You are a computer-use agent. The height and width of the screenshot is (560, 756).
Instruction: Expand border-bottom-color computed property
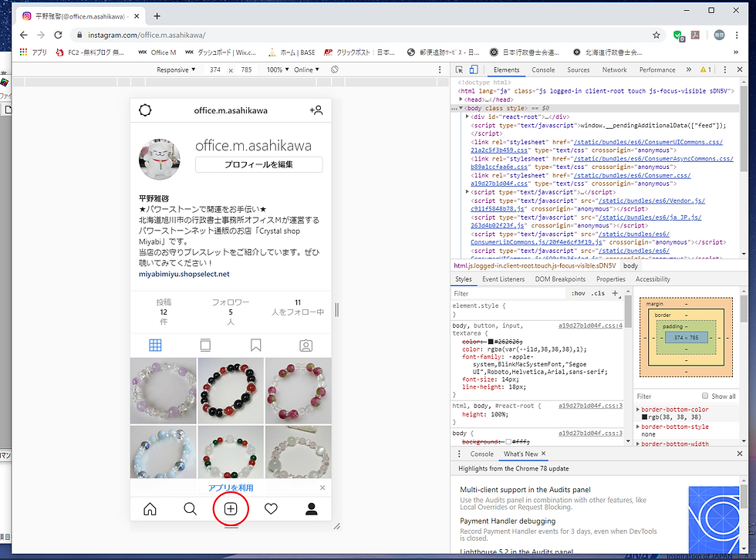pos(638,409)
